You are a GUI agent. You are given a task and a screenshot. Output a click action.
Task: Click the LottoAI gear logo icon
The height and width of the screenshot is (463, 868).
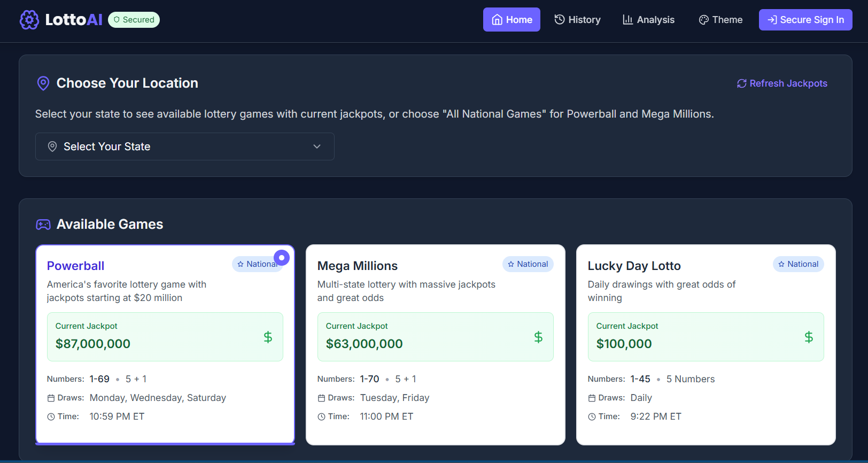tap(29, 20)
